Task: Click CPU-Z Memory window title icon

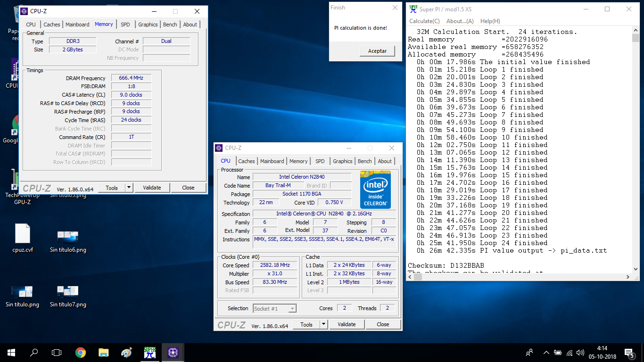Action: 24,11
